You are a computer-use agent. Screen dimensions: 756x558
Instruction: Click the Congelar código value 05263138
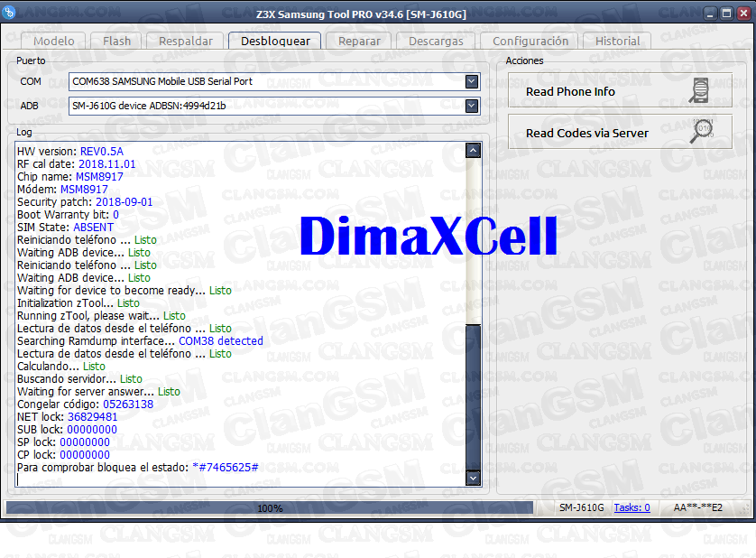[x=128, y=404]
